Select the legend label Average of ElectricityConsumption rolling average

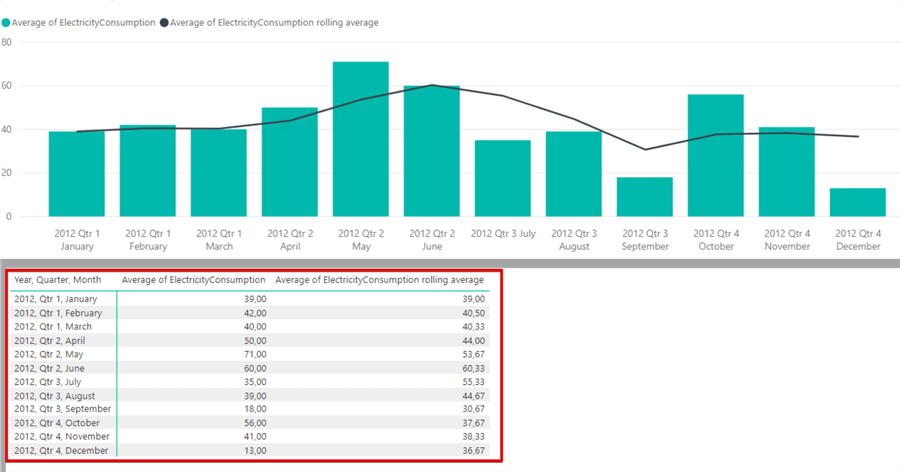pos(274,23)
